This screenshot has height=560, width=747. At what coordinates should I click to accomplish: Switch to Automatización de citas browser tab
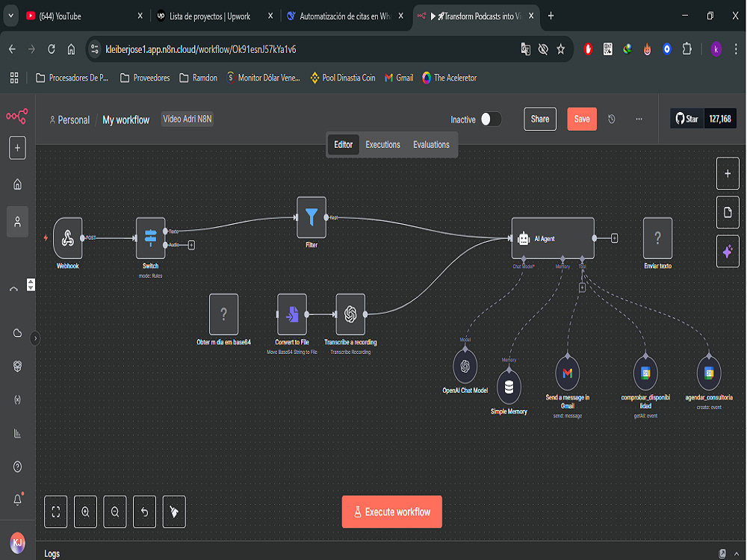[345, 16]
